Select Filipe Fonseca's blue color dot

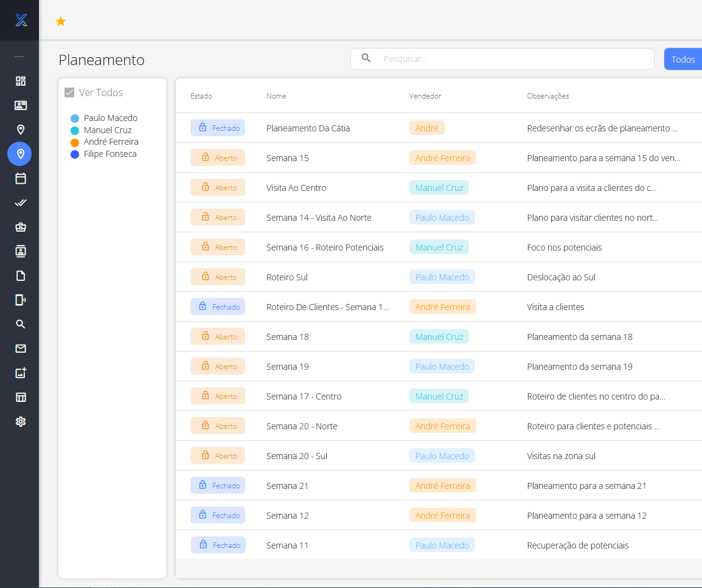click(75, 154)
